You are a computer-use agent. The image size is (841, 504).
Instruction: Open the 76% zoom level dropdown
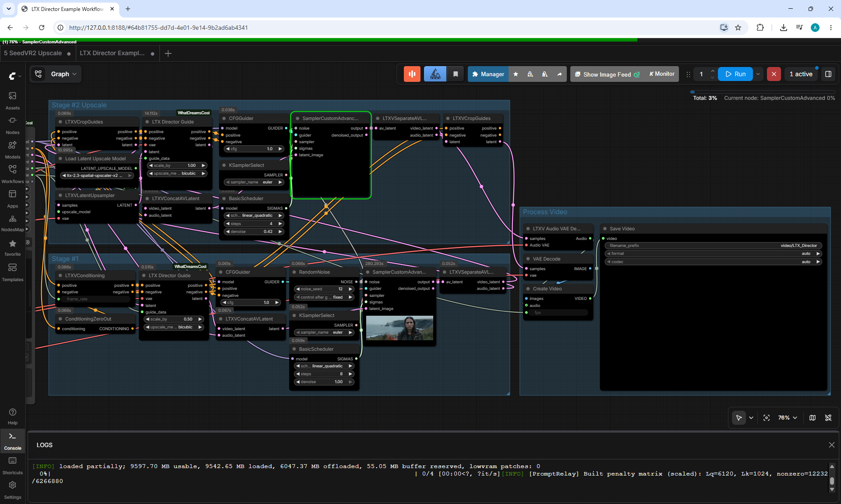coord(788,418)
